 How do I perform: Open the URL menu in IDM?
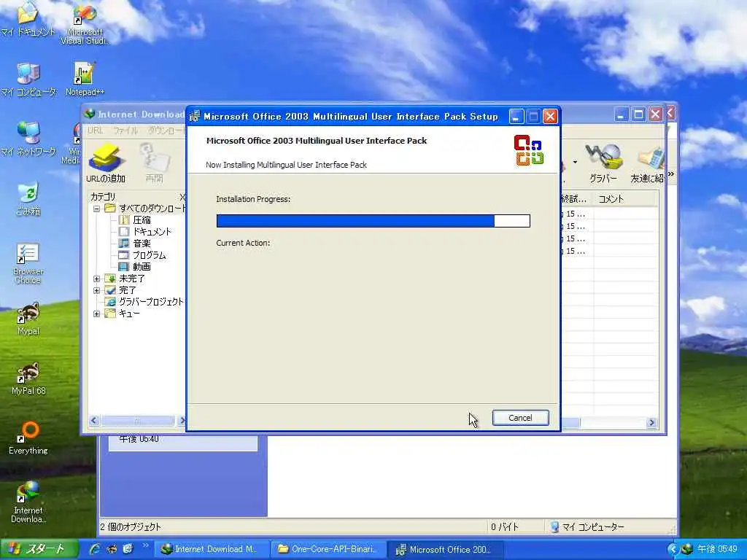[96, 130]
